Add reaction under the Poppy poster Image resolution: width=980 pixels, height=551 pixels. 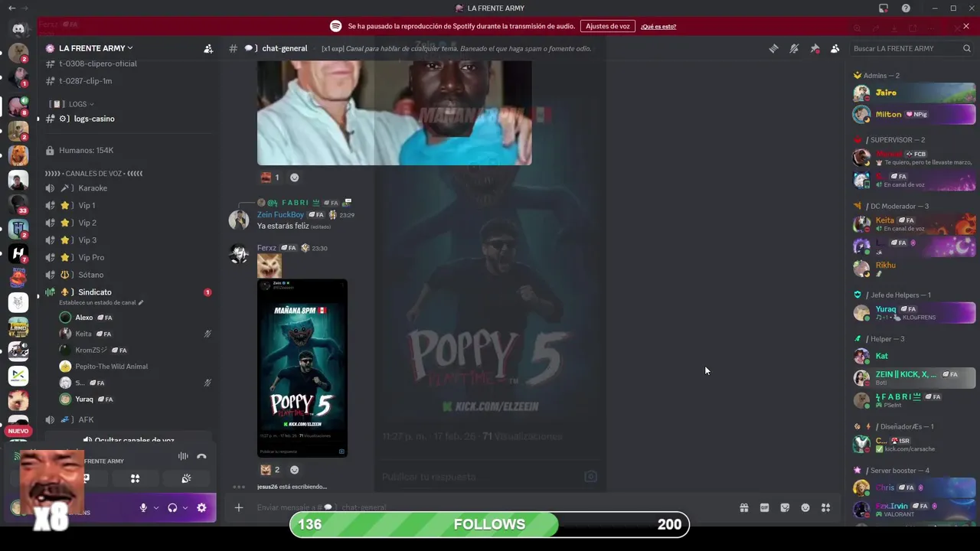click(x=294, y=470)
